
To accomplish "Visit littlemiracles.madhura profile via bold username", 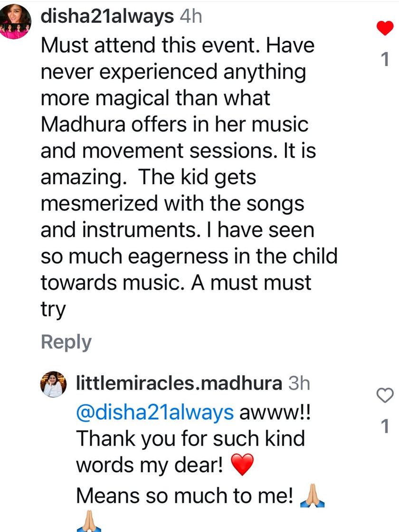I will (180, 384).
